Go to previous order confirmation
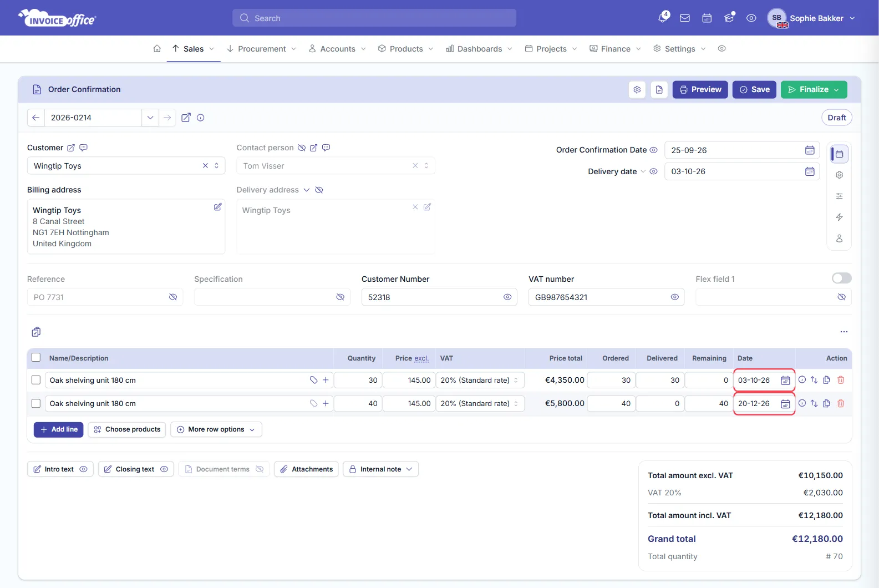The image size is (879, 588). pyautogui.click(x=36, y=118)
